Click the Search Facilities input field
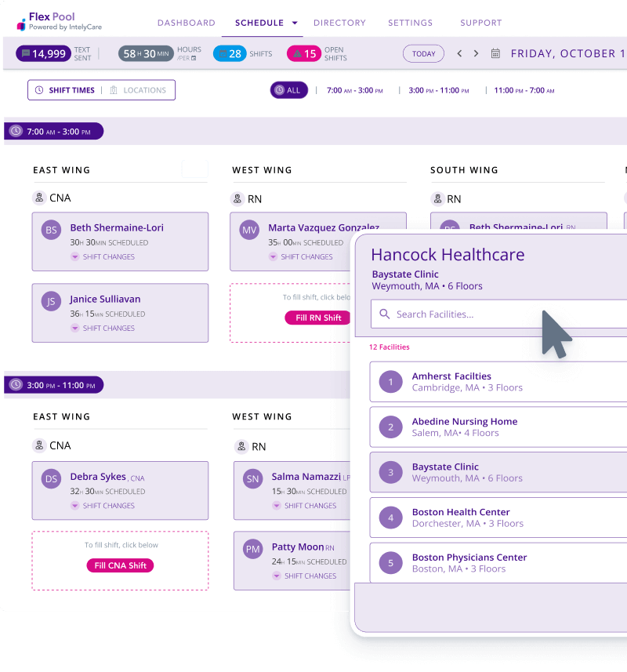Image resolution: width=627 pixels, height=672 pixels. [x=502, y=314]
